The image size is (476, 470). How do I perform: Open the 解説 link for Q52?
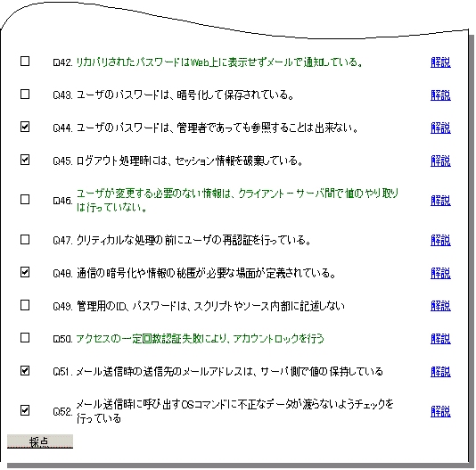point(440,412)
